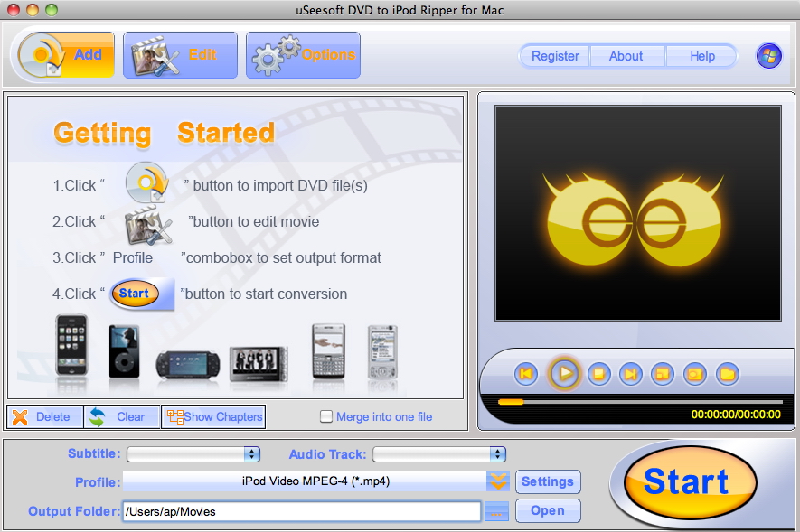Click into the Output Folder path field
The width and height of the screenshot is (800, 532).
[302, 511]
